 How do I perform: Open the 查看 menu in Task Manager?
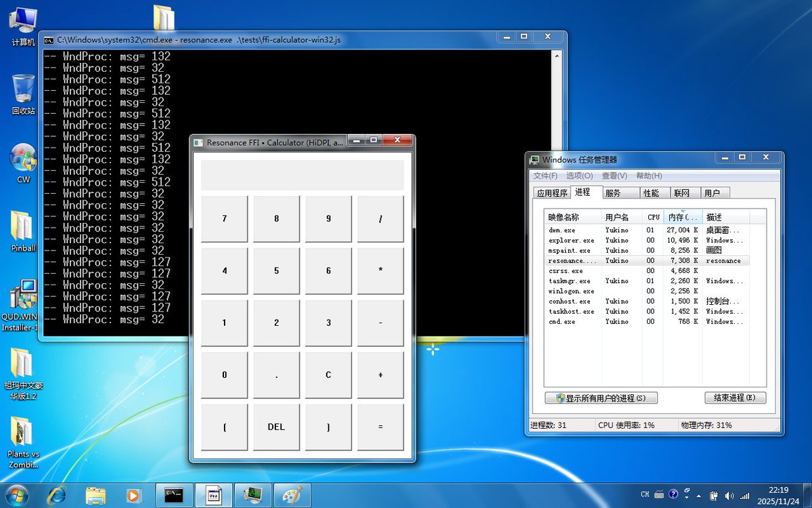click(613, 175)
